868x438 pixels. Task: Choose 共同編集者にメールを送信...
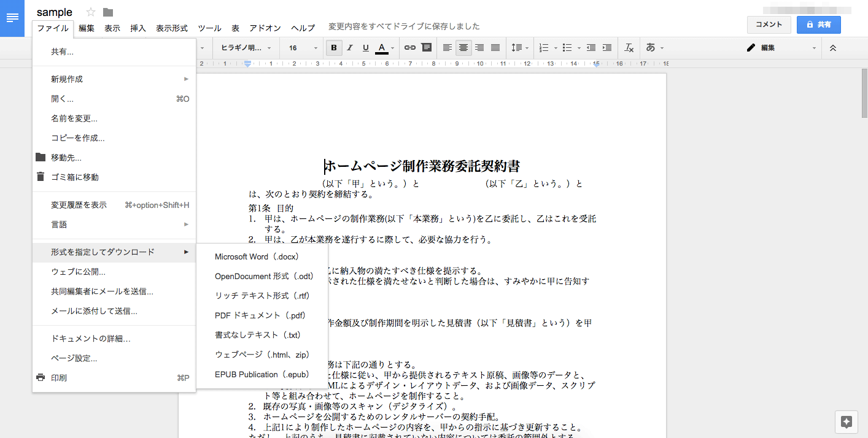pos(114,291)
